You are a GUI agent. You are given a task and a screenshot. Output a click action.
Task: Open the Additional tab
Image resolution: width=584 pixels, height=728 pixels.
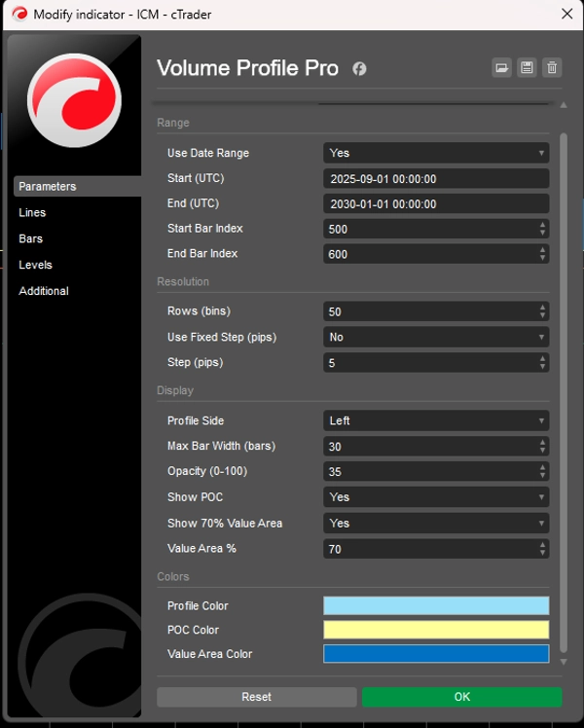click(44, 291)
